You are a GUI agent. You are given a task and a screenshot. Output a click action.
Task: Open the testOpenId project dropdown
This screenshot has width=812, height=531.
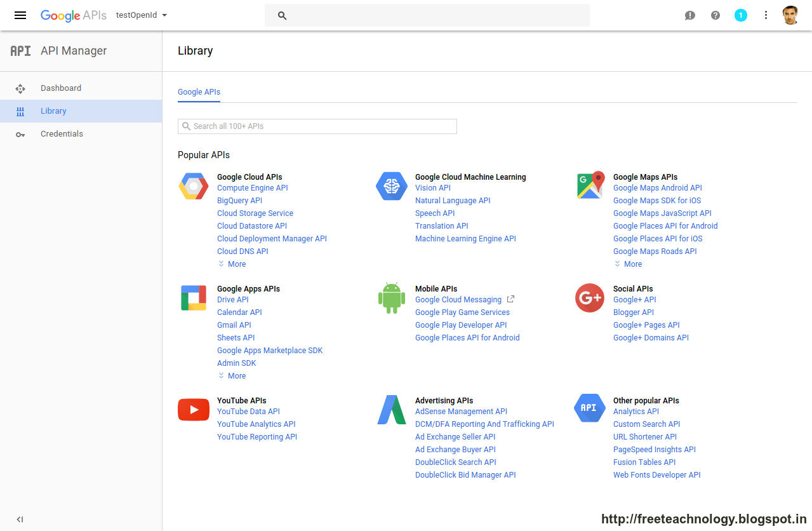[142, 15]
